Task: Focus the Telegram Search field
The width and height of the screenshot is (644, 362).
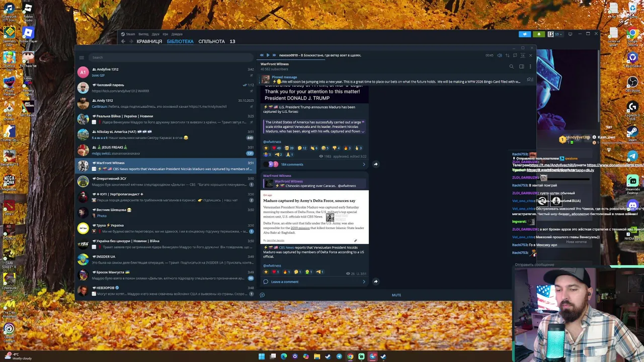Action: [171, 57]
